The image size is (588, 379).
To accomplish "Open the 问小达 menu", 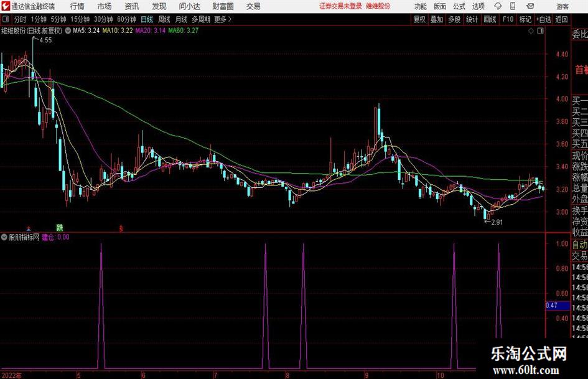I will pyautogui.click(x=189, y=6).
